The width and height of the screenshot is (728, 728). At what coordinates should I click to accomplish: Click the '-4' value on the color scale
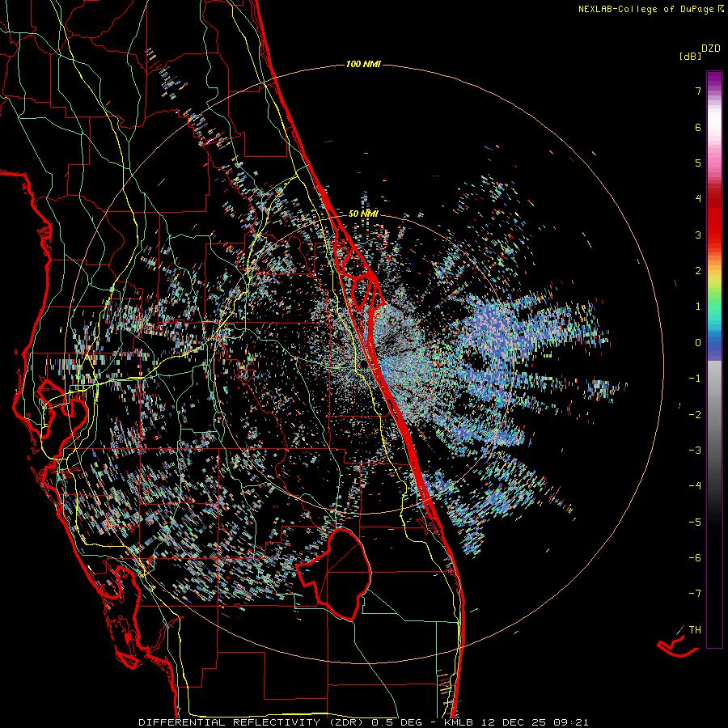695,486
